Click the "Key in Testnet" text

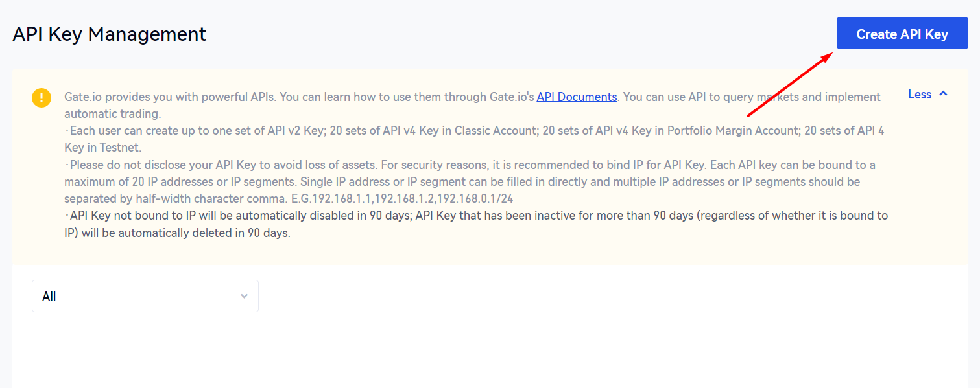click(x=102, y=148)
